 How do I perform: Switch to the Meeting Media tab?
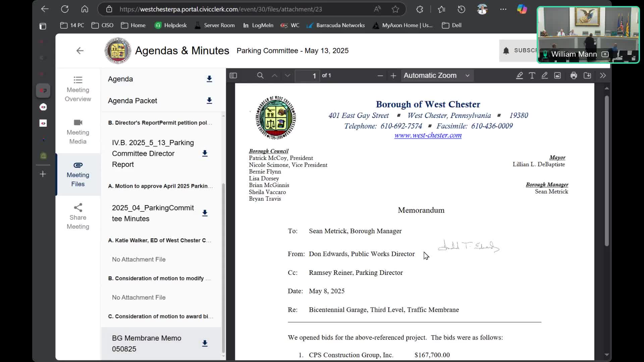(78, 132)
